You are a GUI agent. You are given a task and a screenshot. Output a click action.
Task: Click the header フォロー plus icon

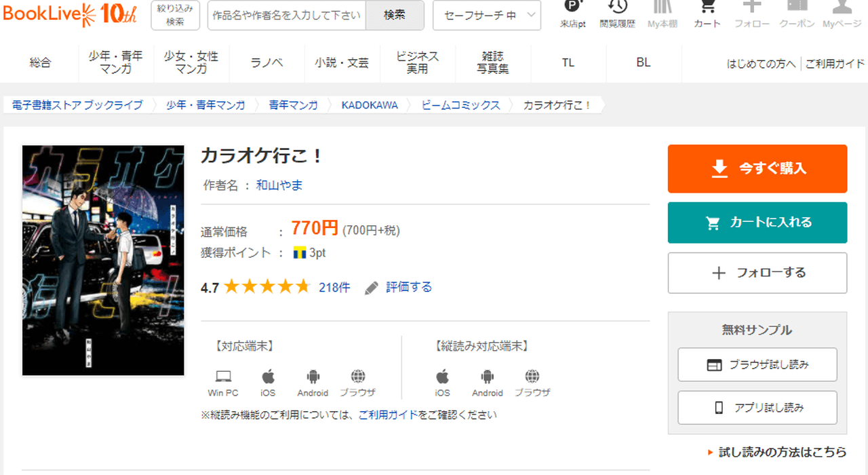pyautogui.click(x=752, y=8)
